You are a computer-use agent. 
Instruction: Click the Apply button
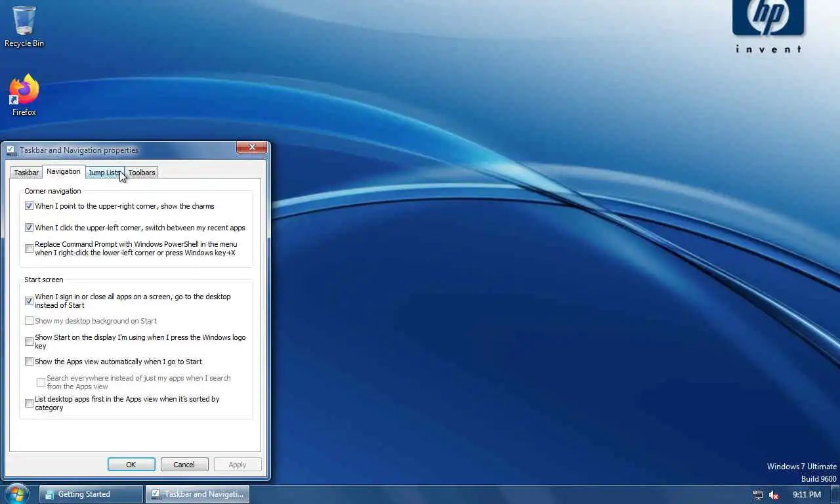coord(238,465)
